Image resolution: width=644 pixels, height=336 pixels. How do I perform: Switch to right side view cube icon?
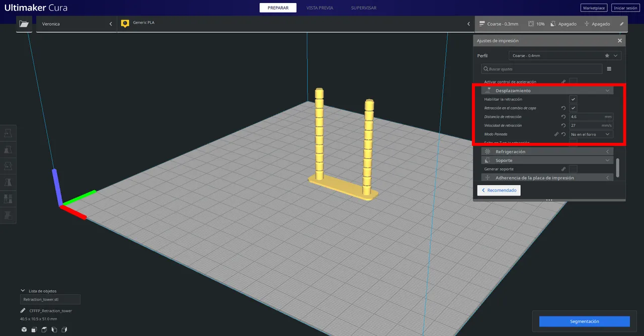64,330
